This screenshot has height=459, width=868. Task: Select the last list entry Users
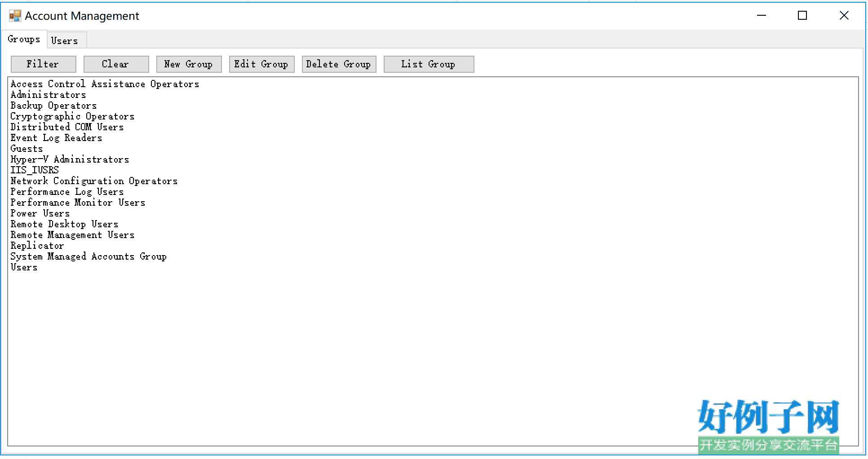[x=24, y=267]
